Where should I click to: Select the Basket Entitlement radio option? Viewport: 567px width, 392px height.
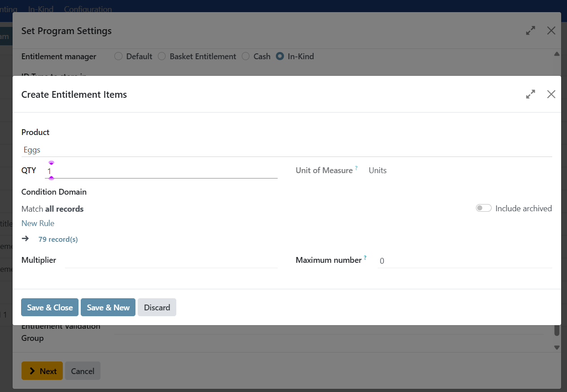pos(162,57)
